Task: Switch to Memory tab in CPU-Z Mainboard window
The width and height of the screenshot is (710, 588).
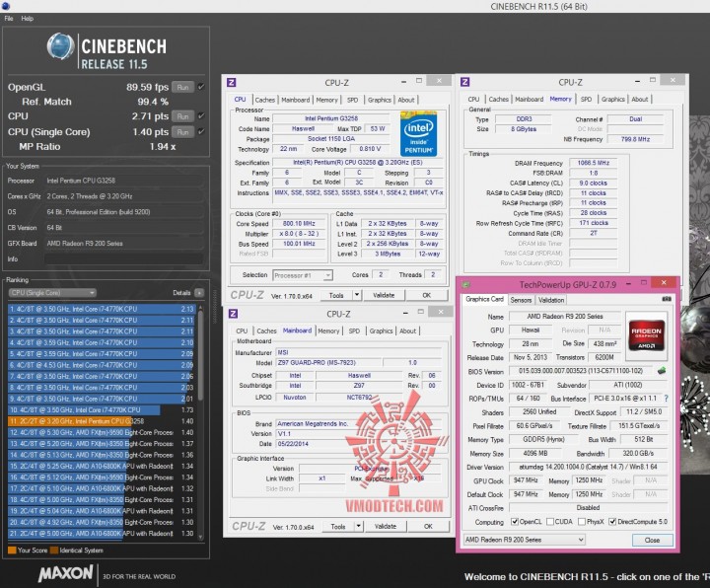Action: click(328, 331)
